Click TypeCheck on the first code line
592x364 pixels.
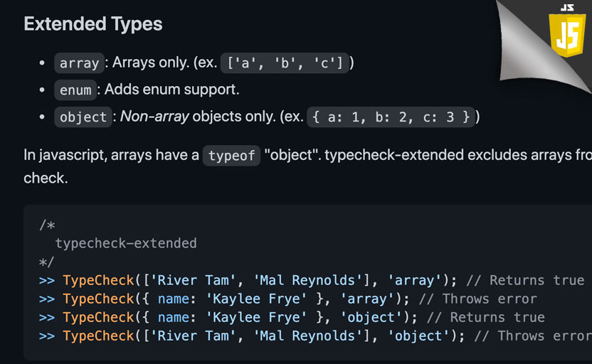98,280
